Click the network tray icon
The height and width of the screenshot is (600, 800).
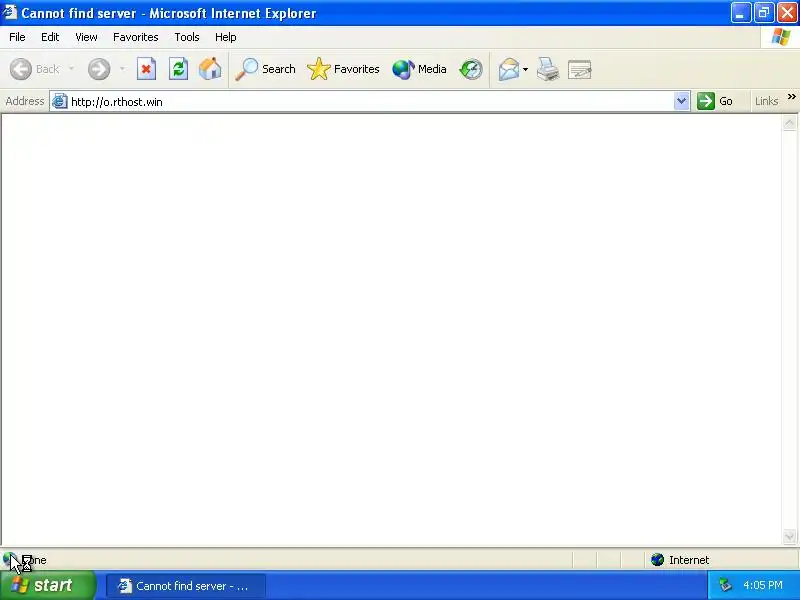(x=724, y=585)
